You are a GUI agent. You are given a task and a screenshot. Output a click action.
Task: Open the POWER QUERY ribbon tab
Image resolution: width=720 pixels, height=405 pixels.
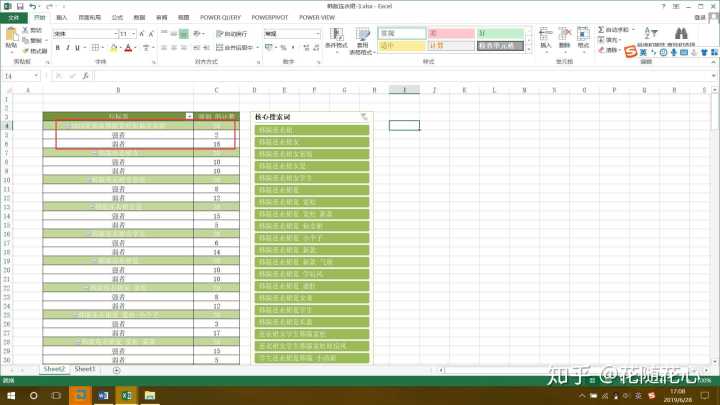click(x=219, y=17)
